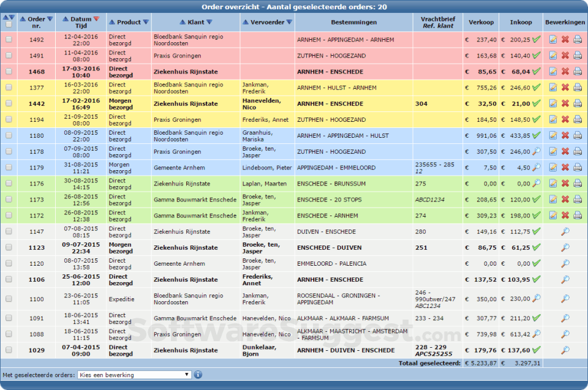Open the purchase magnifier for order 1178
This screenshot has width=588, height=390.
pos(537,151)
